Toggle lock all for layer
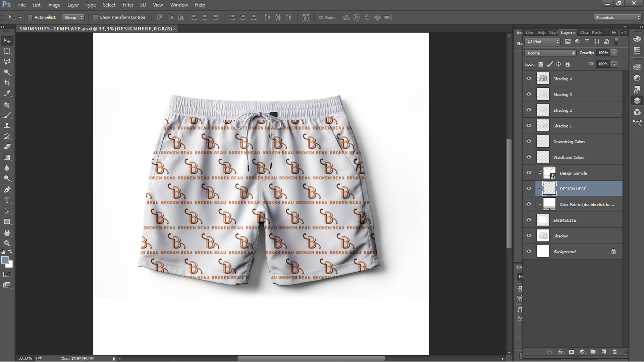This screenshot has height=362, width=644. point(568,64)
